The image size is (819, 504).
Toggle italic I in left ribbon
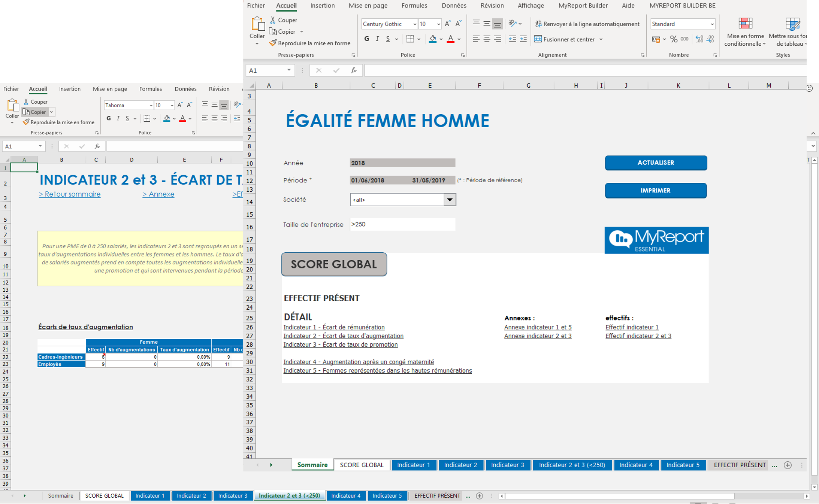pyautogui.click(x=118, y=119)
